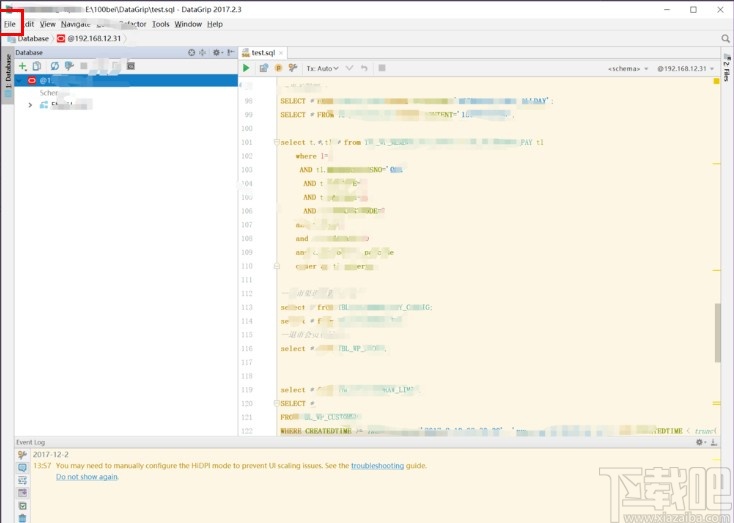Image resolution: width=734 pixels, height=523 pixels.
Task: Synchronize the database with the refresh icon
Action: pos(55,66)
